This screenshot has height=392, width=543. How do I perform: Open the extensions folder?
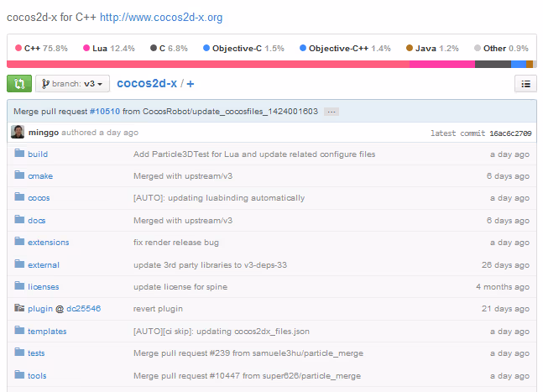click(x=49, y=242)
